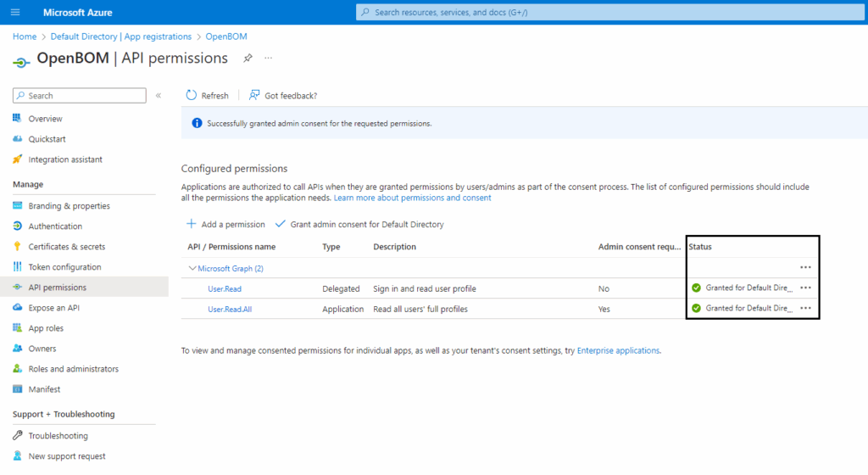Focus the sidebar Search field
This screenshot has width=868, height=475.
pyautogui.click(x=80, y=95)
